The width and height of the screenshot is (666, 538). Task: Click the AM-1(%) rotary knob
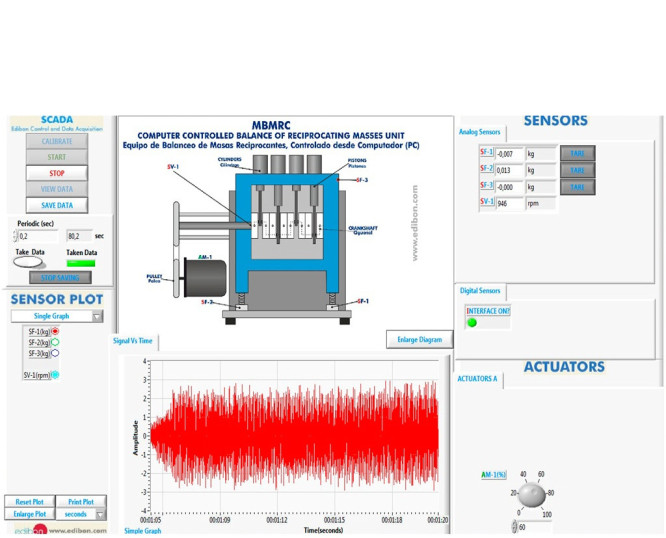point(532,494)
